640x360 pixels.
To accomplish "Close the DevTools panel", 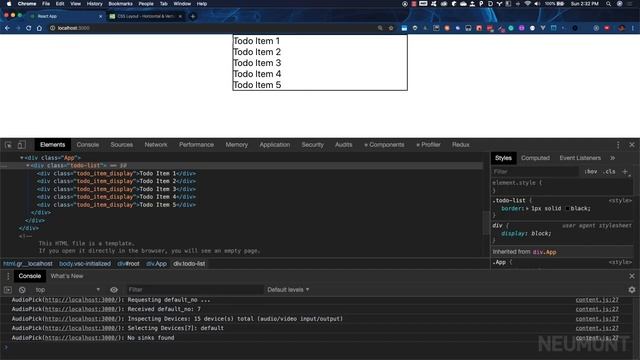I will coord(632,145).
